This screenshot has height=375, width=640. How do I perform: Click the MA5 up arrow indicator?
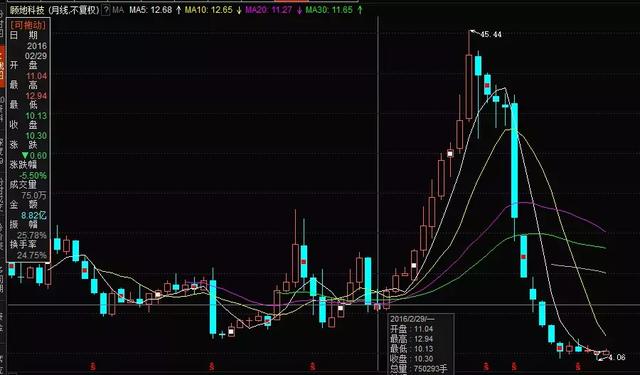click(x=178, y=10)
